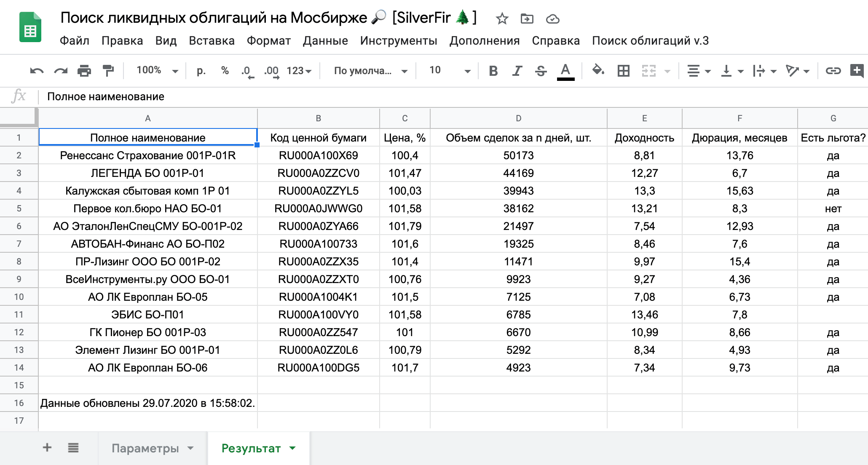Insert a comment
The height and width of the screenshot is (465, 868).
coord(857,70)
